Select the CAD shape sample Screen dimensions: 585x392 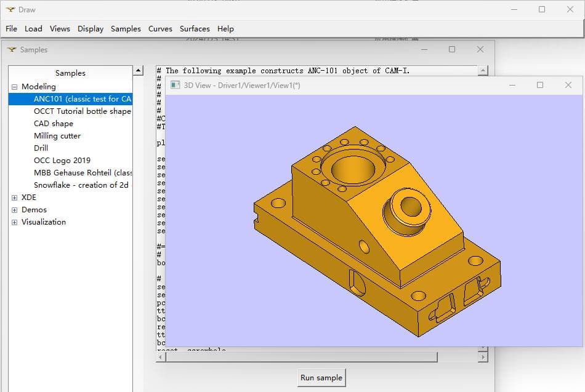pos(54,124)
